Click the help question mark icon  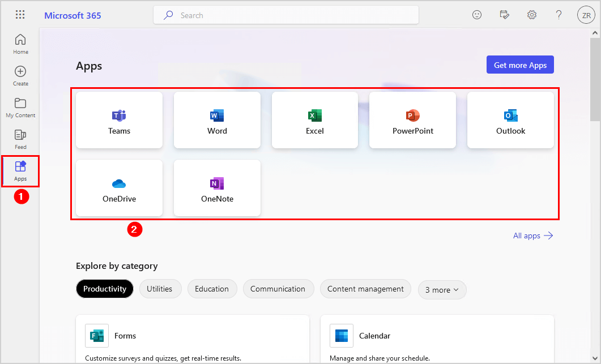559,15
